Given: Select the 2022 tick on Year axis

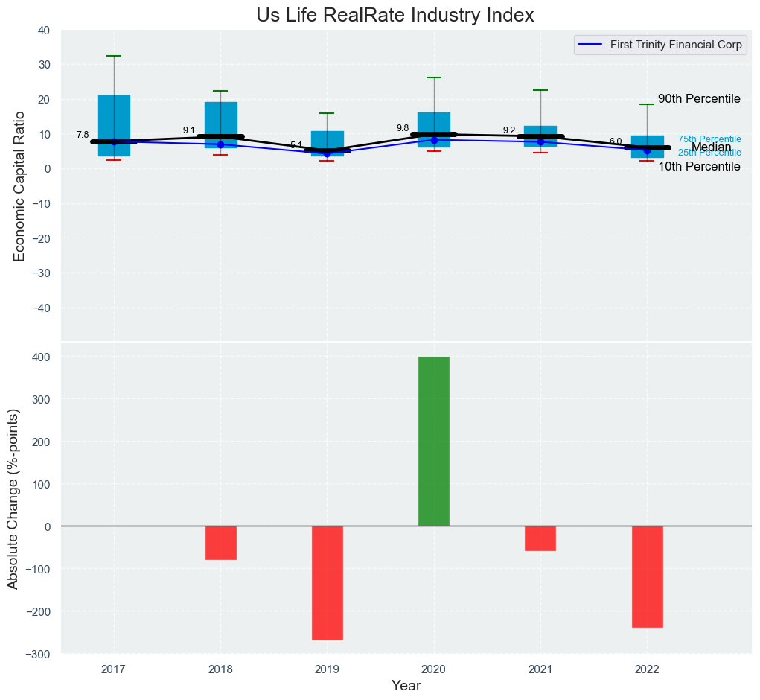Looking at the screenshot, I should pyautogui.click(x=647, y=669).
